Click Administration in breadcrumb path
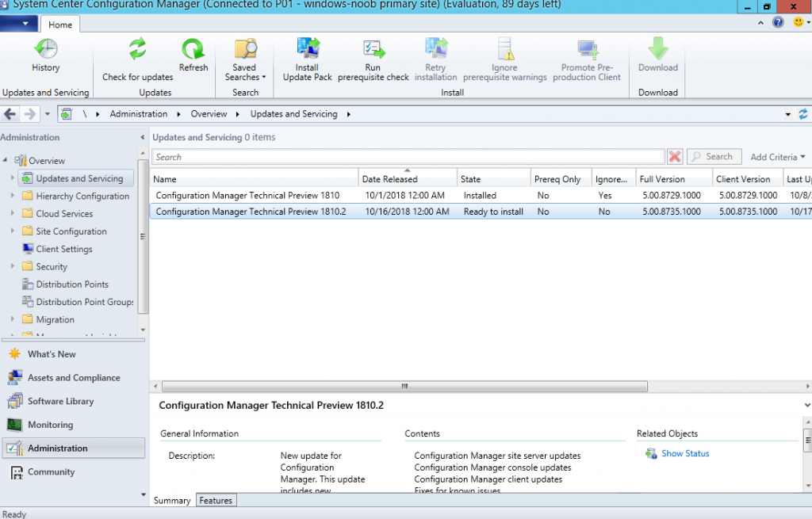 click(138, 114)
